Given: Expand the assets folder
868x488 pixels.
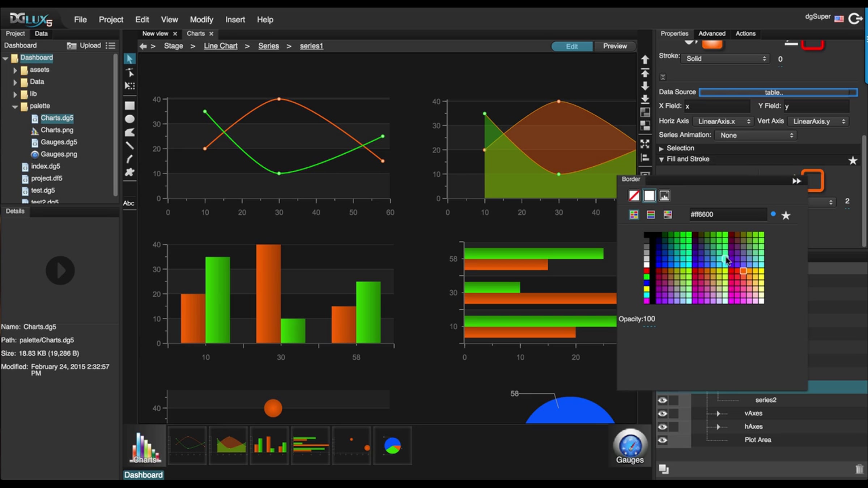Looking at the screenshot, I should click(x=15, y=70).
